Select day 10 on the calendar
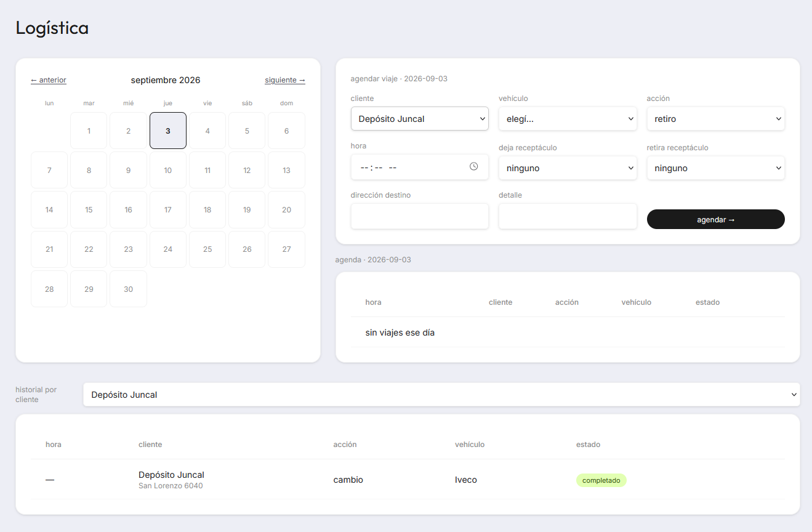The image size is (812, 532). tap(168, 170)
